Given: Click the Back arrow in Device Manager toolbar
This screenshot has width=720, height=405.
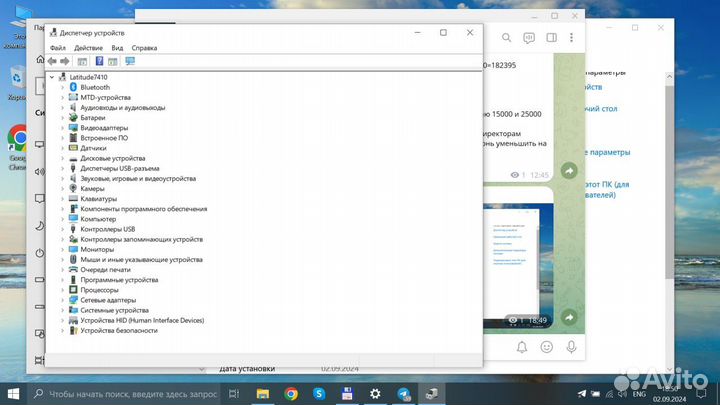Looking at the screenshot, I should click(x=52, y=61).
